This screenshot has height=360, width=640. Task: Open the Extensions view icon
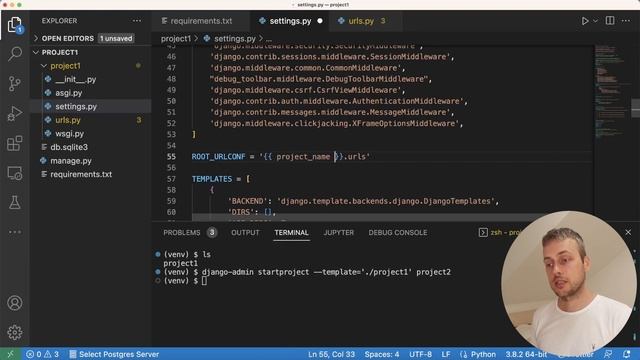click(15, 143)
